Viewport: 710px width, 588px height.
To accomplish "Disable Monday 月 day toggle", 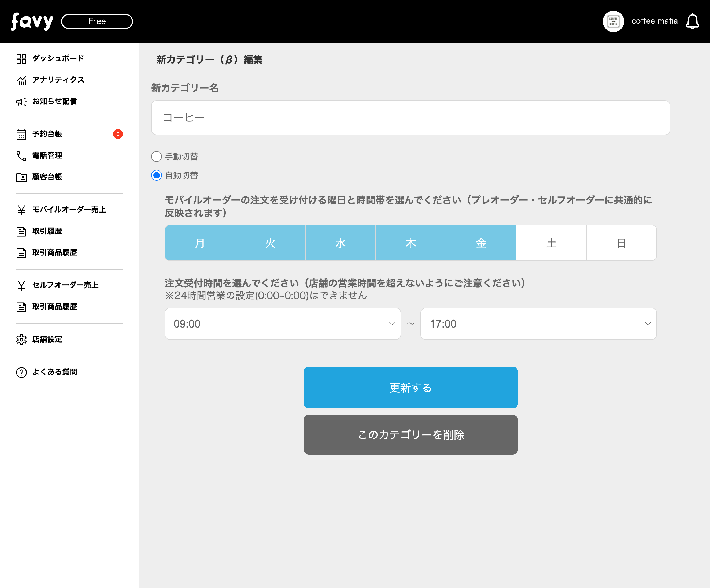I will pyautogui.click(x=200, y=243).
